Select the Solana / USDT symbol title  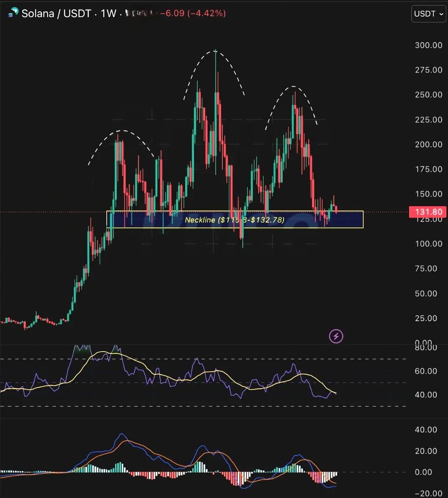56,13
